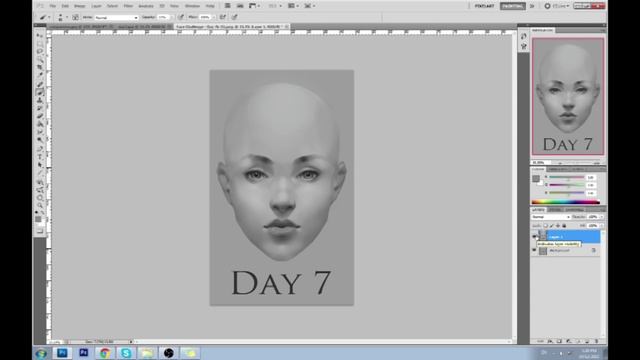The height and width of the screenshot is (360, 640).
Task: Enable airbrush mode
Action: (223, 17)
